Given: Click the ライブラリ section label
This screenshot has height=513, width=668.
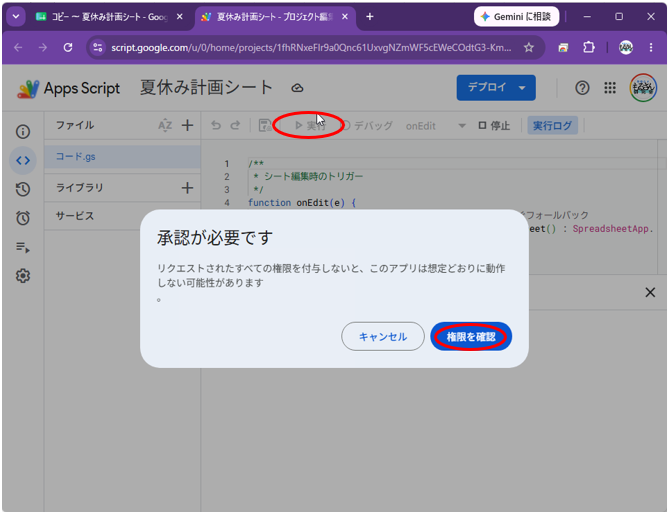Looking at the screenshot, I should click(x=80, y=188).
